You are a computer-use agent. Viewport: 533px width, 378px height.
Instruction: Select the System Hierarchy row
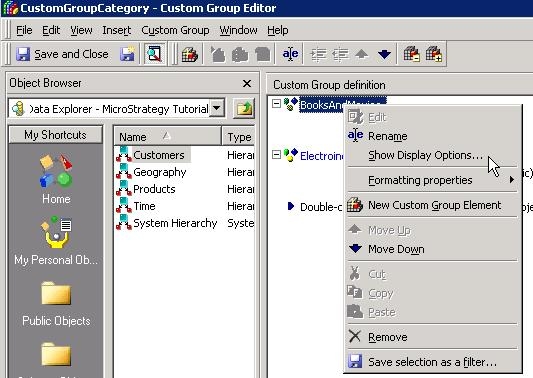click(x=185, y=223)
